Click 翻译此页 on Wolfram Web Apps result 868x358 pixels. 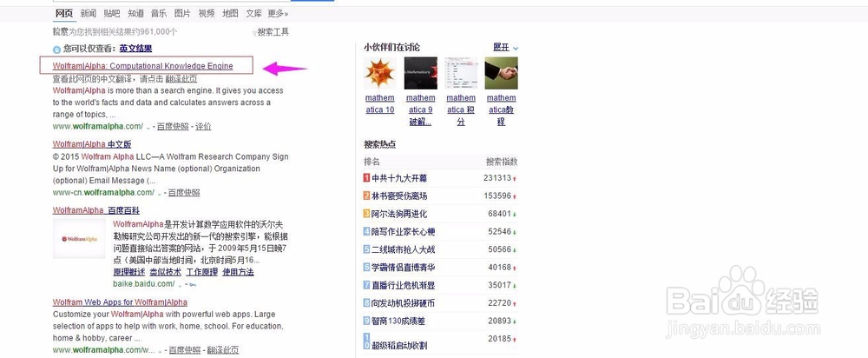223,349
